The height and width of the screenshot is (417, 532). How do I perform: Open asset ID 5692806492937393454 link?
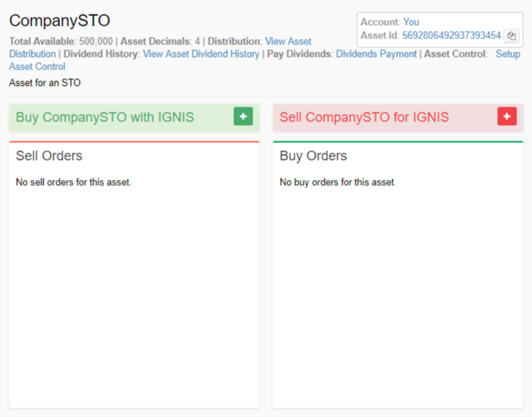point(451,35)
